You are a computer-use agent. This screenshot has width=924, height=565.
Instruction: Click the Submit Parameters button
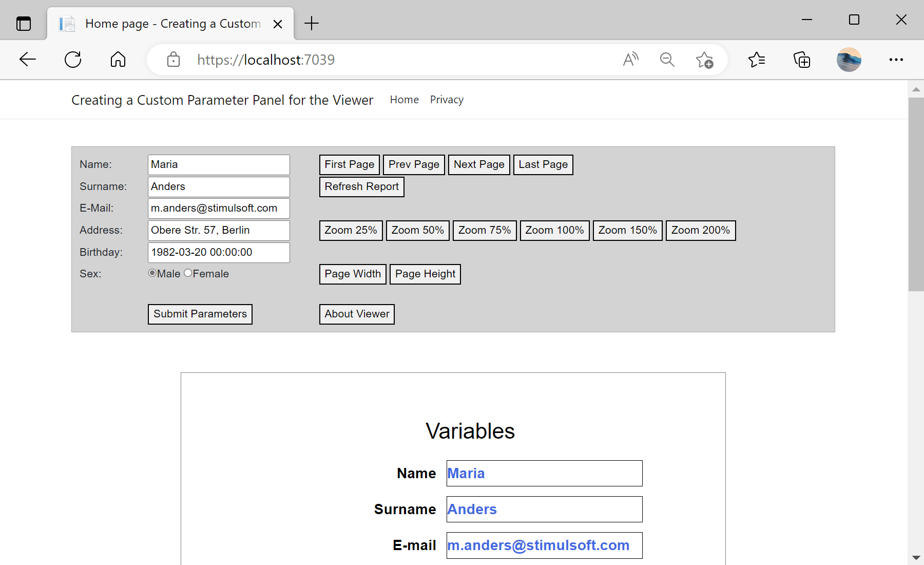pos(200,314)
